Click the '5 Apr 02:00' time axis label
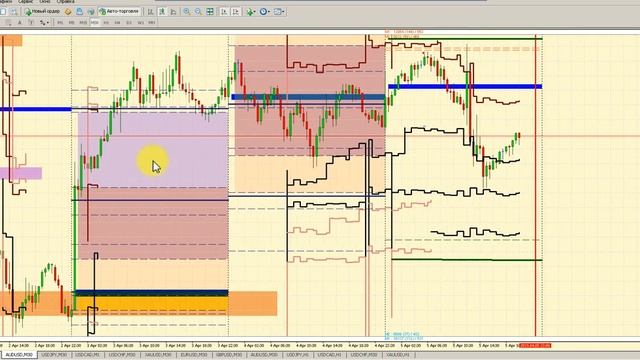This screenshot has width=640, height=360. tap(411, 346)
